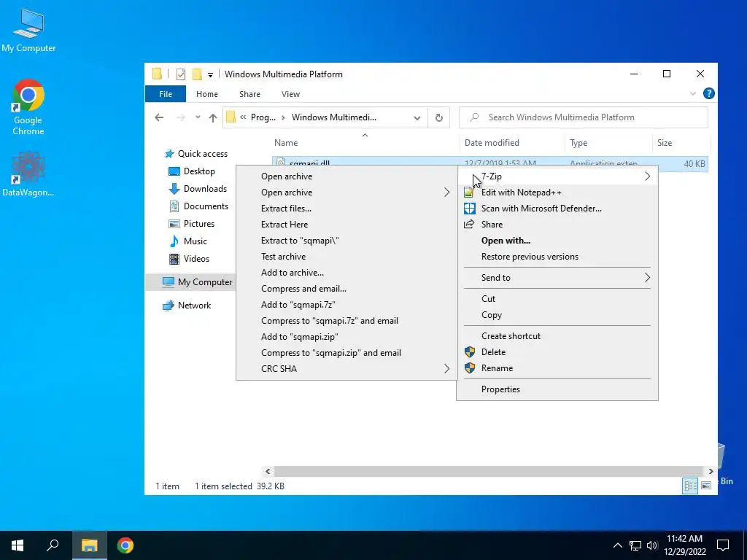Image resolution: width=747 pixels, height=560 pixels.
Task: Open Desktop in the navigation pane
Action: pyautogui.click(x=193, y=171)
